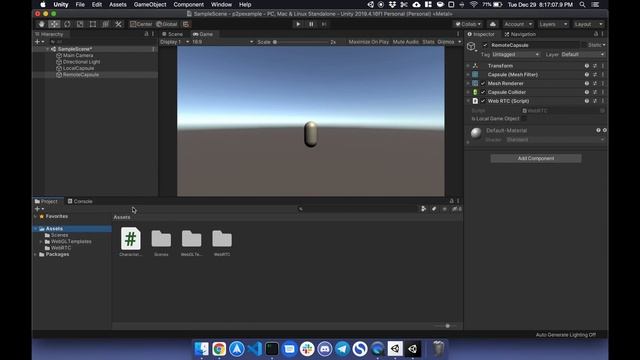Select Main Camera in Hierarchy
Image resolution: width=640 pixels, height=360 pixels.
[78, 56]
